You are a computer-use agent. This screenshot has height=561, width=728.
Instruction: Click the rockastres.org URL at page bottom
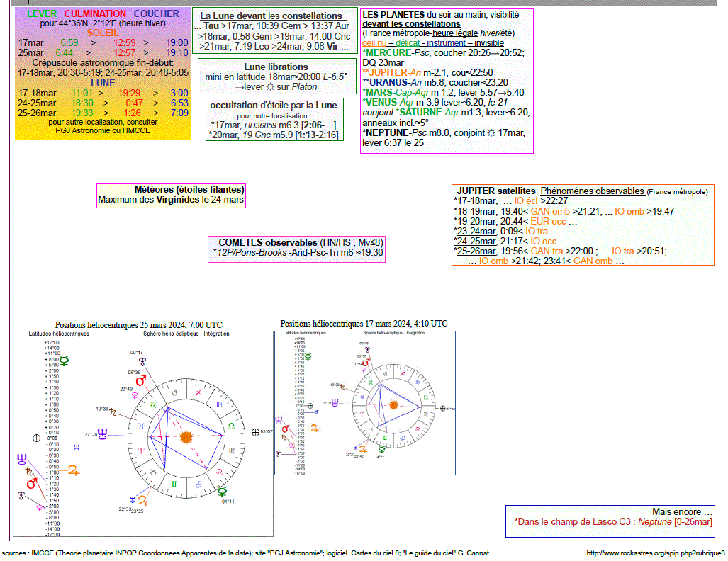click(655, 552)
